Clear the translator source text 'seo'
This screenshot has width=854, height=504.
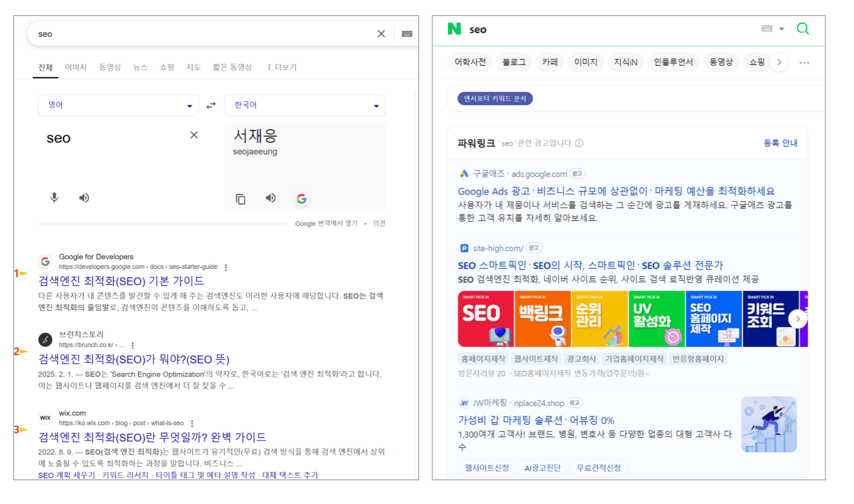194,135
